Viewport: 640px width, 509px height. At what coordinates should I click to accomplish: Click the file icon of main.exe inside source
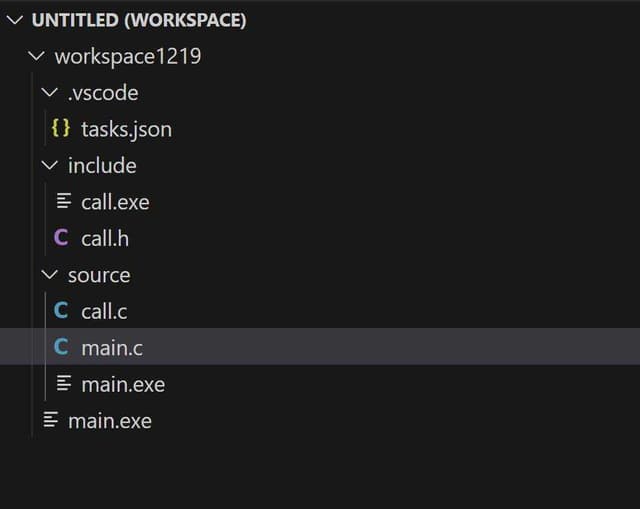point(63,384)
